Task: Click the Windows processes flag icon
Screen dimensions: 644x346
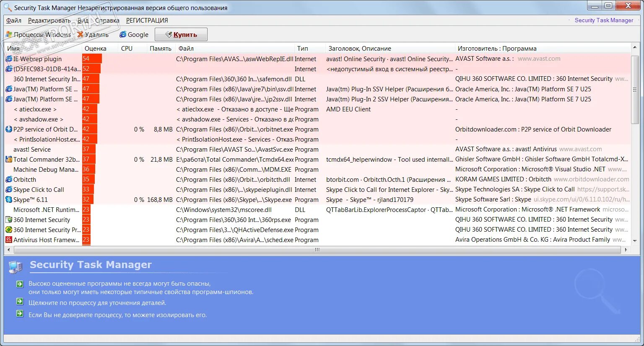Action: coord(9,35)
